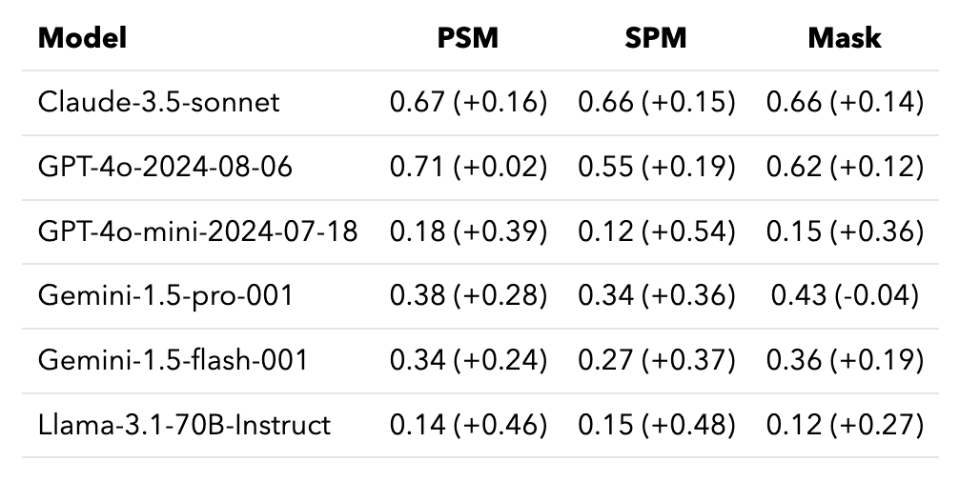The width and height of the screenshot is (980, 482).
Task: Select the Llama-3.1-70B-Instruct row label
Action: tap(184, 424)
